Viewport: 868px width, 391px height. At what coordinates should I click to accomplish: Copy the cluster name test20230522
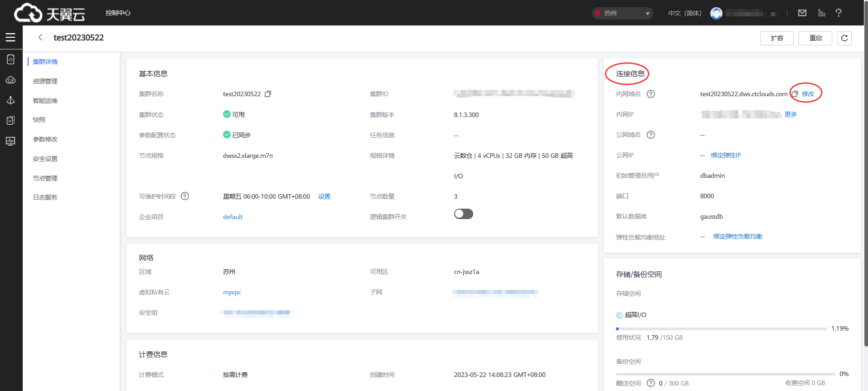click(x=268, y=94)
